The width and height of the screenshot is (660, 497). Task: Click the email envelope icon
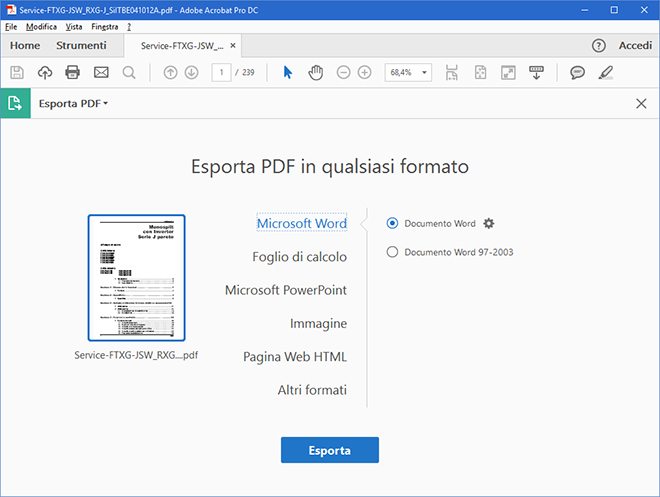click(101, 73)
